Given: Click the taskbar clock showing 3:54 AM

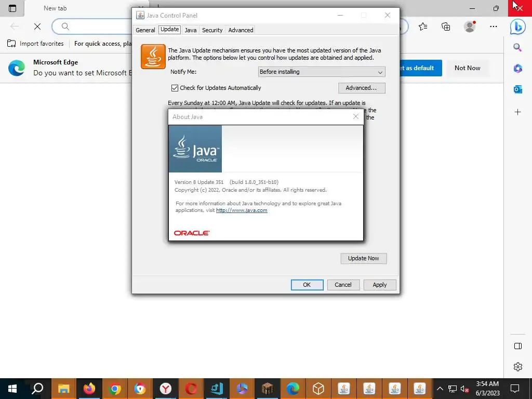Looking at the screenshot, I should [487, 389].
